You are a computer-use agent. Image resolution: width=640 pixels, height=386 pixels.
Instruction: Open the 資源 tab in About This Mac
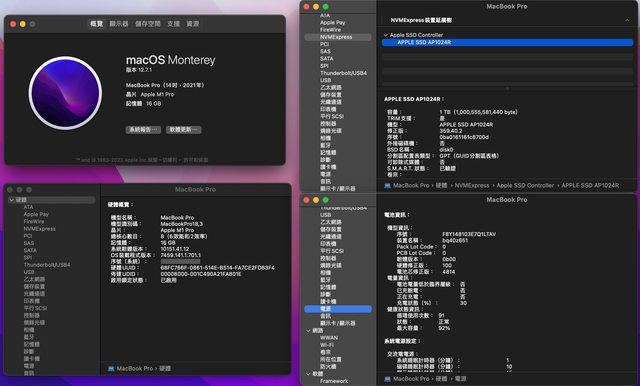(193, 24)
